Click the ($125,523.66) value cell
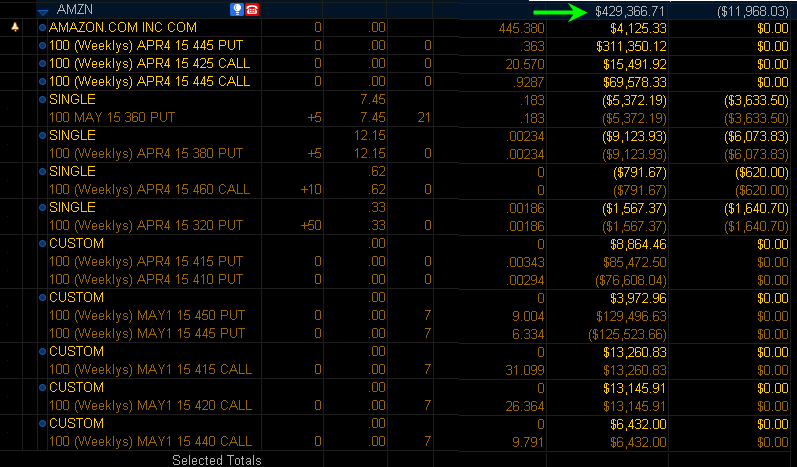This screenshot has width=797, height=467. pyautogui.click(x=627, y=334)
